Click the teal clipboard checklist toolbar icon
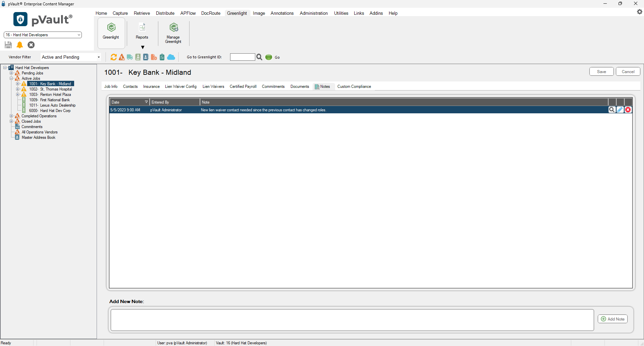The width and height of the screenshot is (644, 346). pos(162,57)
